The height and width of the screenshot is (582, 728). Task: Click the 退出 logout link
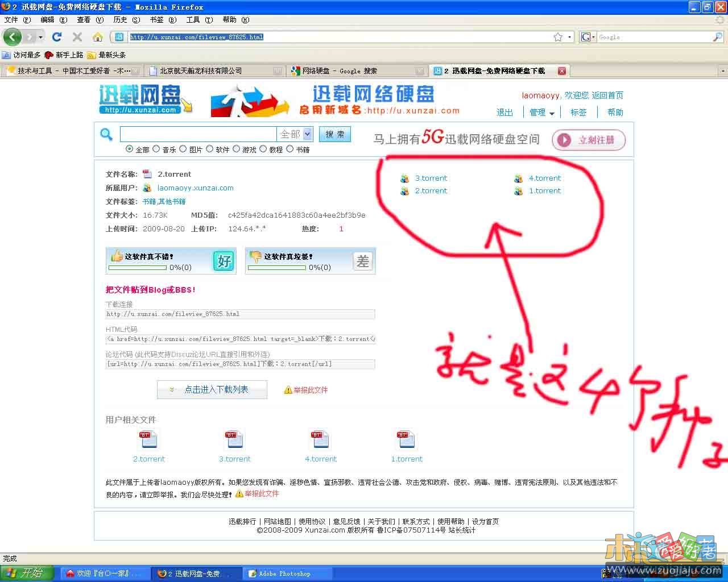(504, 113)
